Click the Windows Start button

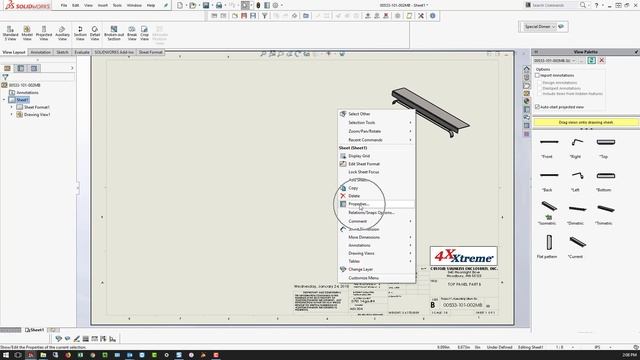click(x=6, y=355)
